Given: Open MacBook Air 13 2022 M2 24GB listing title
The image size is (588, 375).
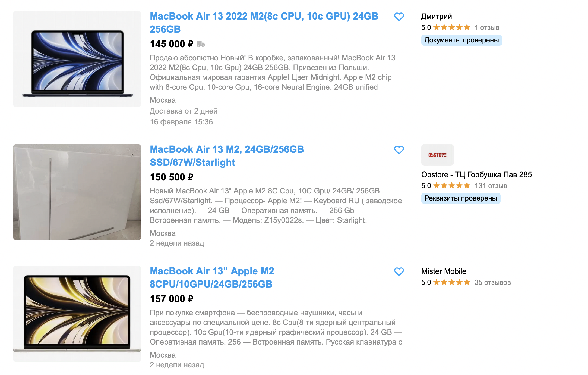Looking at the screenshot, I should [264, 23].
